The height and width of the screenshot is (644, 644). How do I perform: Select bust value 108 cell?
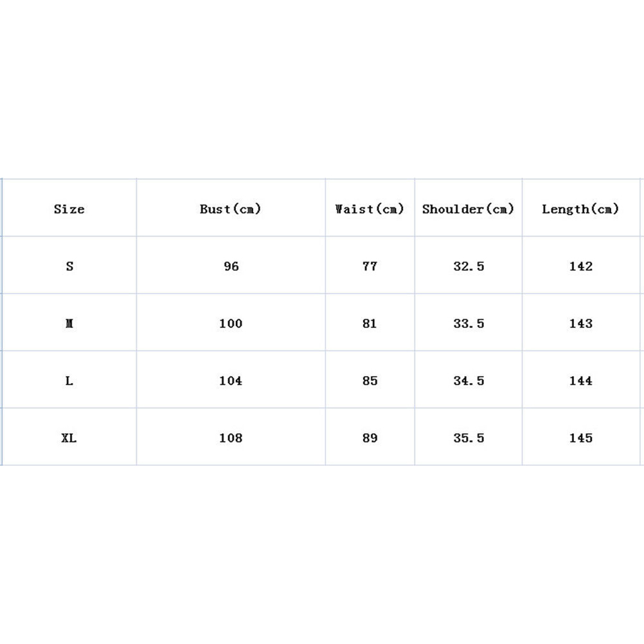(x=231, y=438)
